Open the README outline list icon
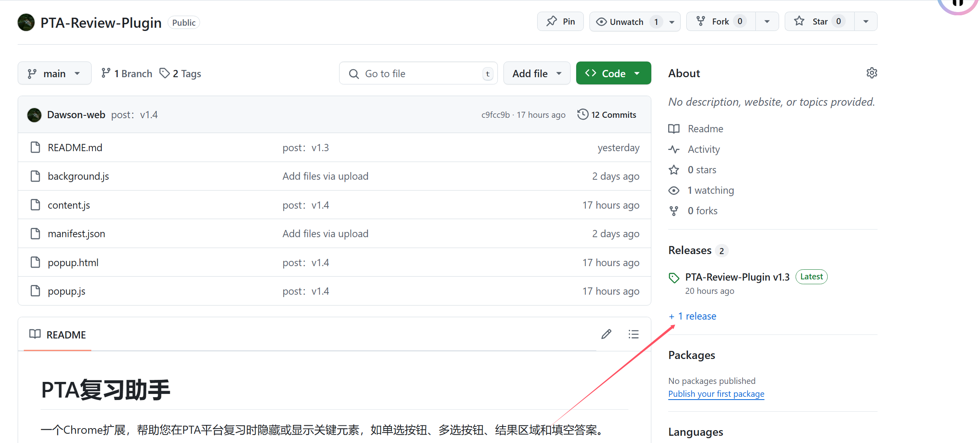The width and height of the screenshot is (980, 443). point(633,334)
